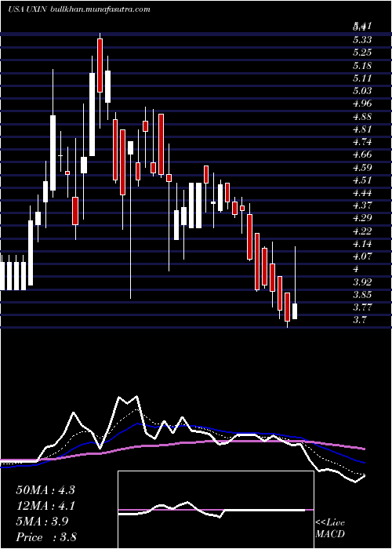Select the 5.03 price axis label
392x549 pixels.
tap(362, 91)
